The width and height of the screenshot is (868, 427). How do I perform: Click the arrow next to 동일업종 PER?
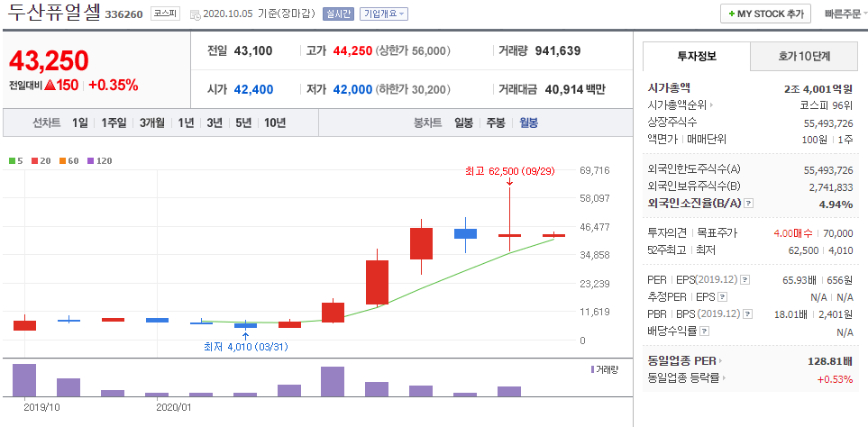[x=721, y=361]
